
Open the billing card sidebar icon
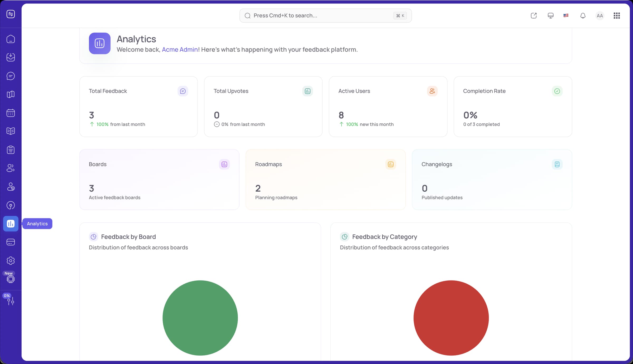tap(11, 242)
